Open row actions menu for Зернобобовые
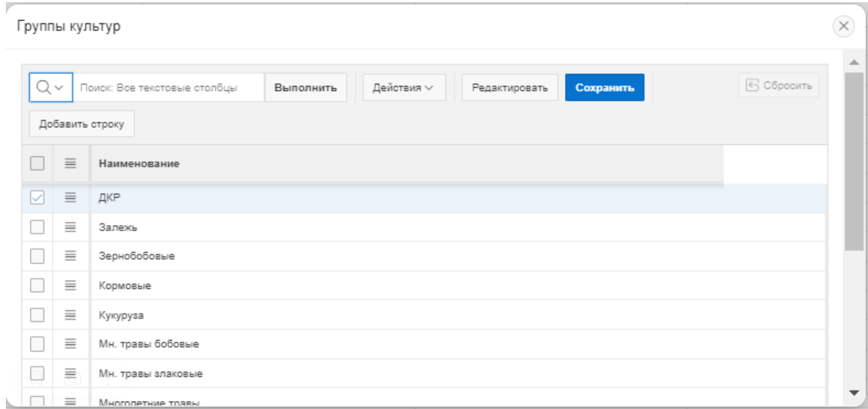The height and width of the screenshot is (409, 868). pos(70,257)
